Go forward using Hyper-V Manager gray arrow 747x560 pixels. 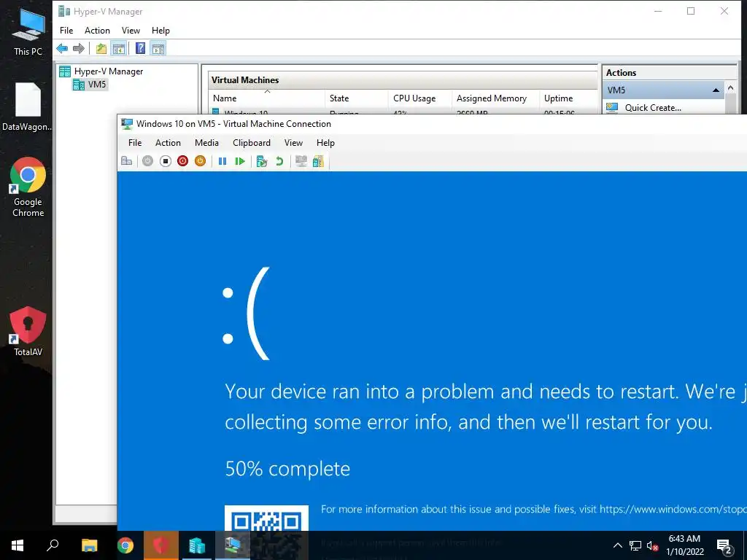click(79, 49)
